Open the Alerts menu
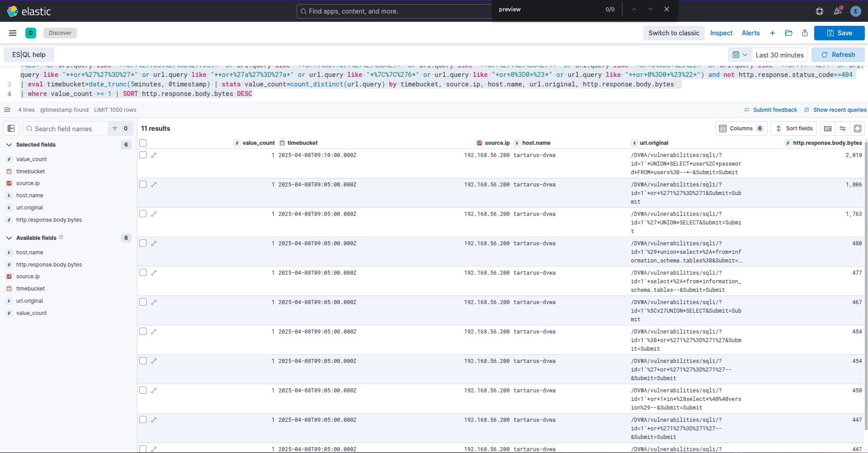 [750, 33]
